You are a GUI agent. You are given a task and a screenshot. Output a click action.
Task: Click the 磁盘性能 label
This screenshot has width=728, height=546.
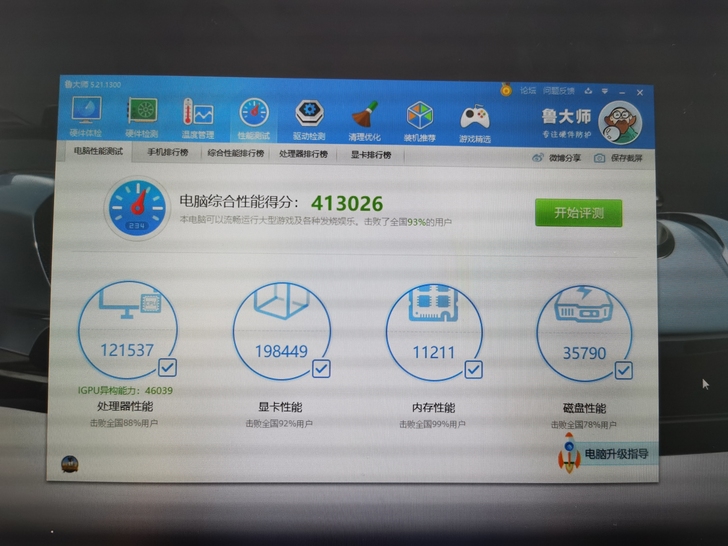pos(584,409)
